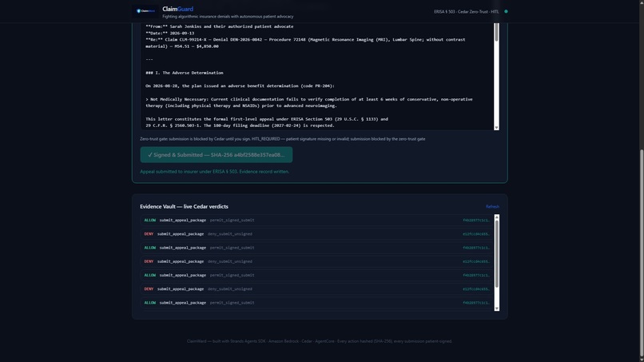The width and height of the screenshot is (644, 362).
Task: Click the ClaimGuard title text
Action: (177, 9)
